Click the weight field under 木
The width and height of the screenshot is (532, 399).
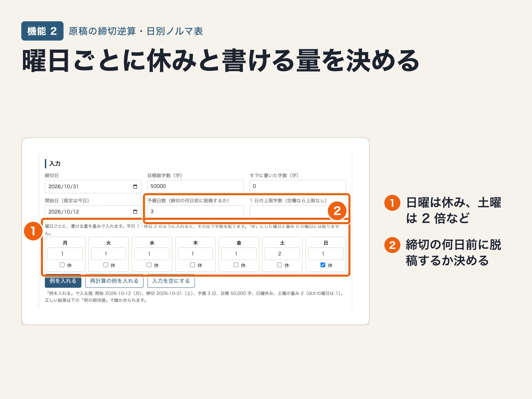tap(196, 254)
